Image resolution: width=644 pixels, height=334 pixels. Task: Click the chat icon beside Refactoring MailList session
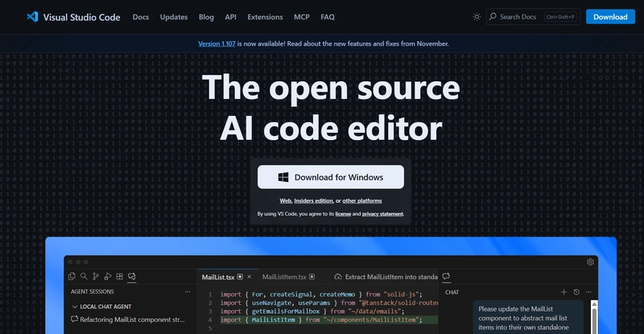click(74, 320)
